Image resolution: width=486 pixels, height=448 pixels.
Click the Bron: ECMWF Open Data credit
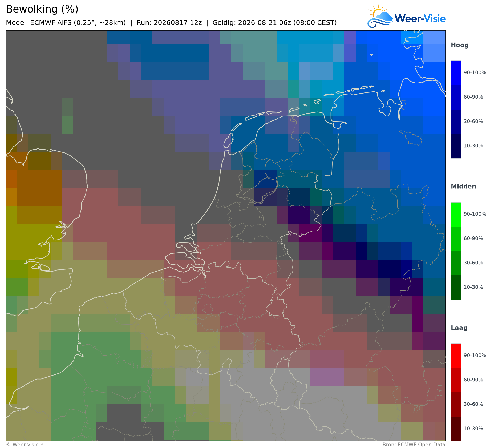click(x=414, y=445)
